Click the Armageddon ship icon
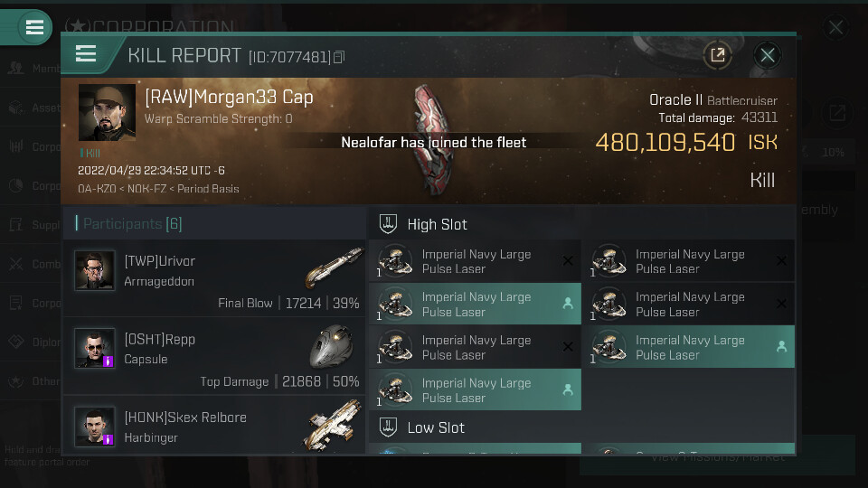Image resolution: width=868 pixels, height=488 pixels. point(333,267)
